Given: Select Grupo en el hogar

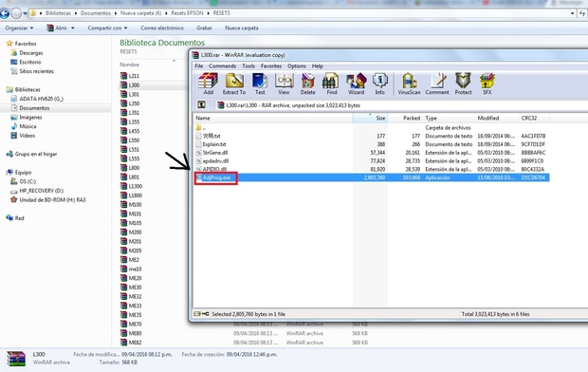Looking at the screenshot, I should [x=31, y=154].
